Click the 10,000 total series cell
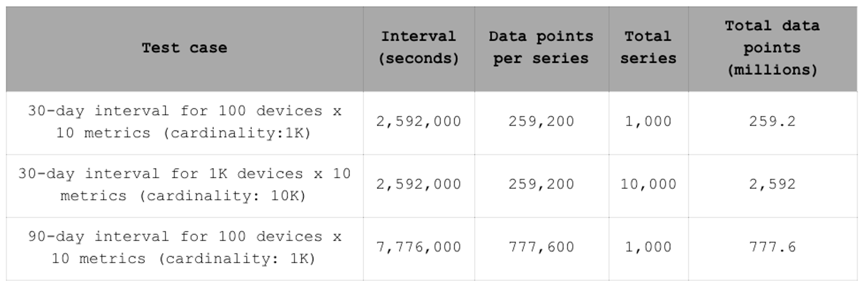 648,185
